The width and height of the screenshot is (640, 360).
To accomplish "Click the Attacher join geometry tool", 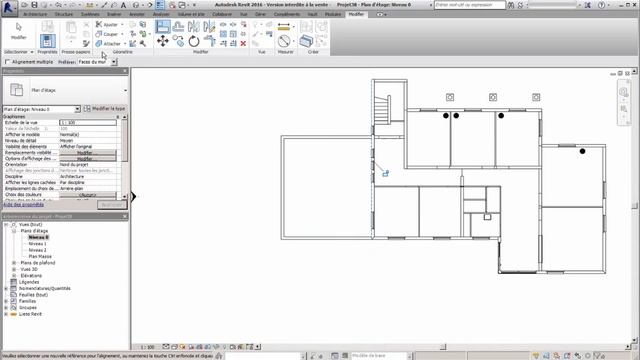I will (109, 43).
